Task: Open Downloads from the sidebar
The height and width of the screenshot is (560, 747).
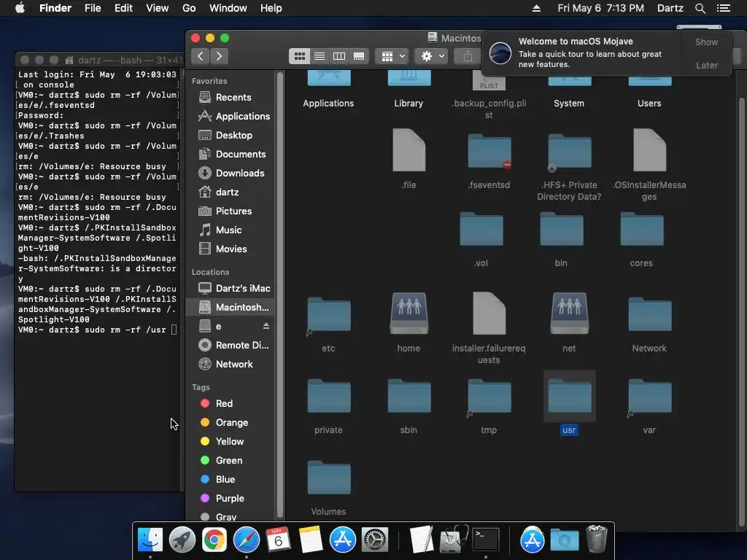Action: tap(234, 174)
